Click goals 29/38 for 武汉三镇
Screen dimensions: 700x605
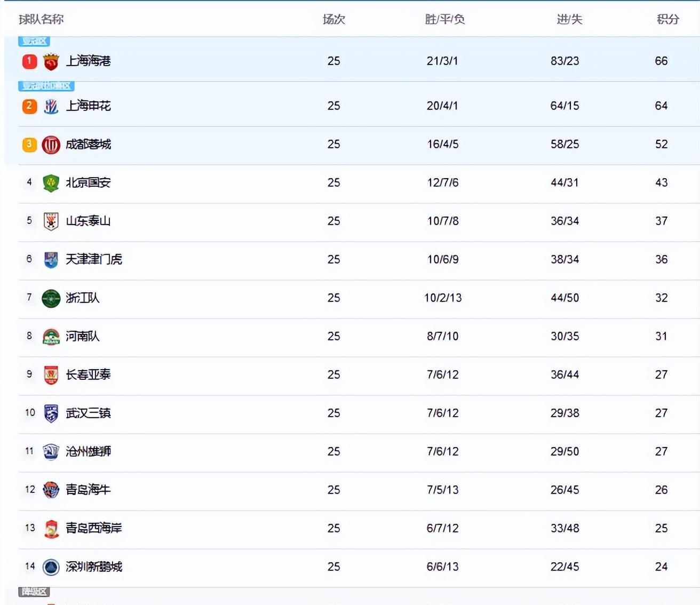565,413
